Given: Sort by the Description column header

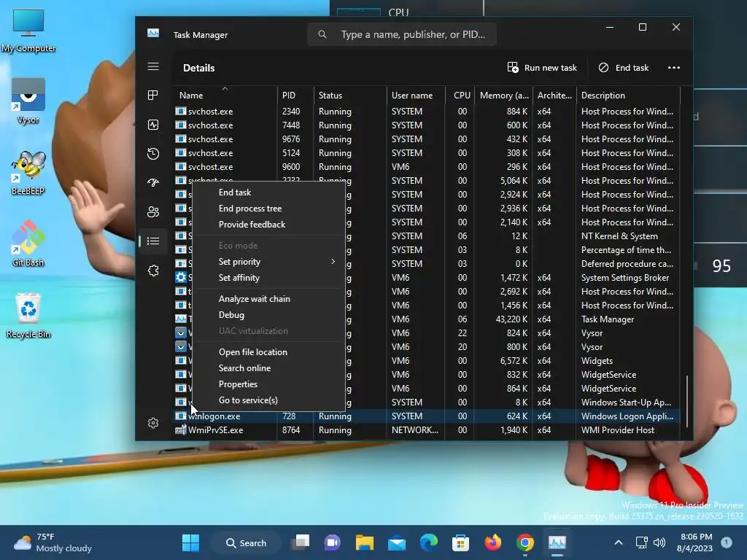Looking at the screenshot, I should click(x=628, y=95).
